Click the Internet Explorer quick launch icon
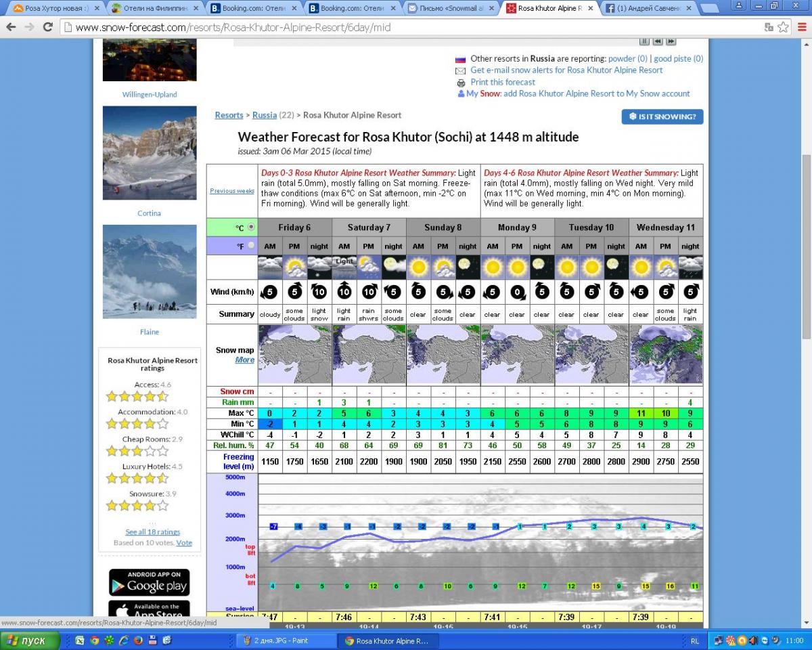Viewport: 812px width, 650px height. [x=124, y=641]
